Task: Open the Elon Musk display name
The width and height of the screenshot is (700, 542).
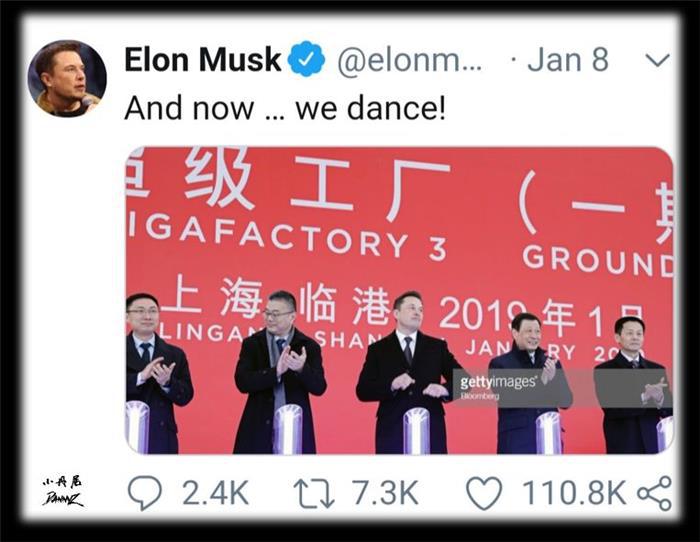Action: (202, 59)
